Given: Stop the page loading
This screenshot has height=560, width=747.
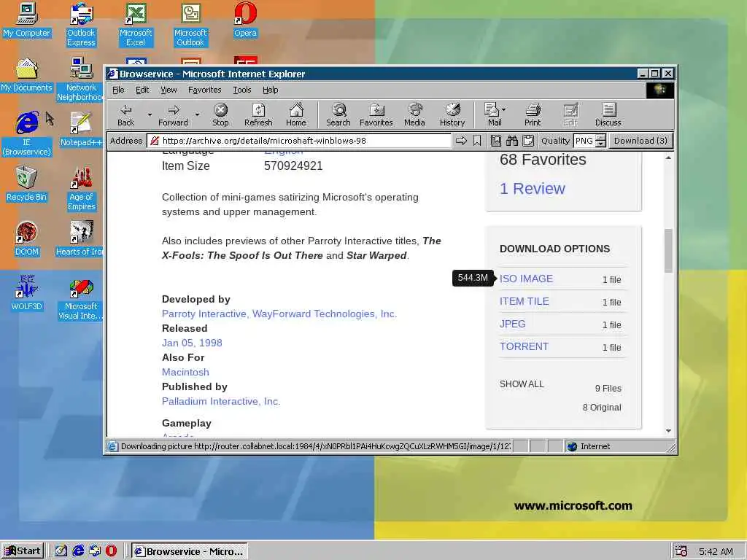Looking at the screenshot, I should tap(220, 115).
